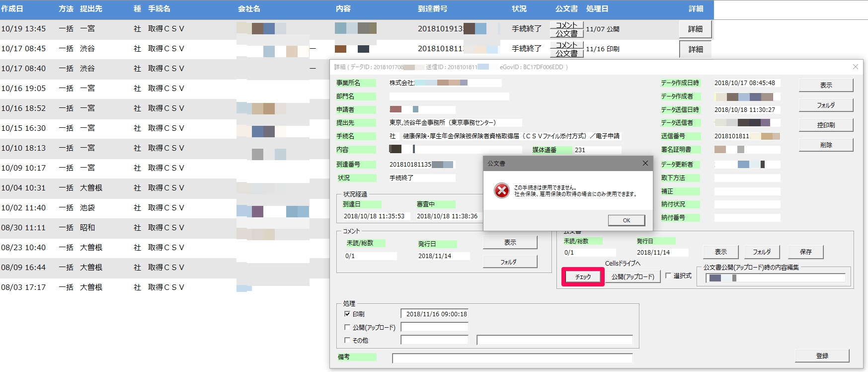Image resolution: width=868 pixels, height=372 pixels.
Task: Tick the その他 checkbox in 処理 section
Action: 347,340
